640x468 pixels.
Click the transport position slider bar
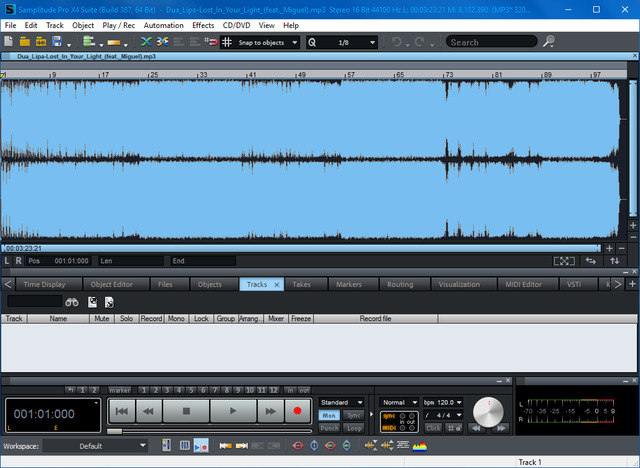pyautogui.click(x=200, y=431)
